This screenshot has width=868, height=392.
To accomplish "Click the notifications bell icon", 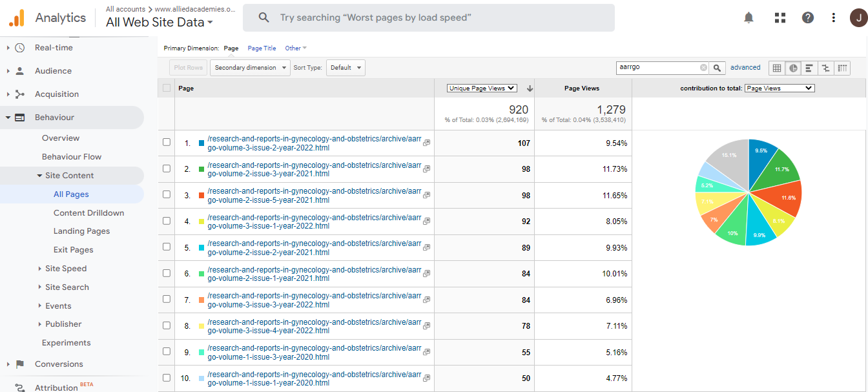I will pos(749,17).
